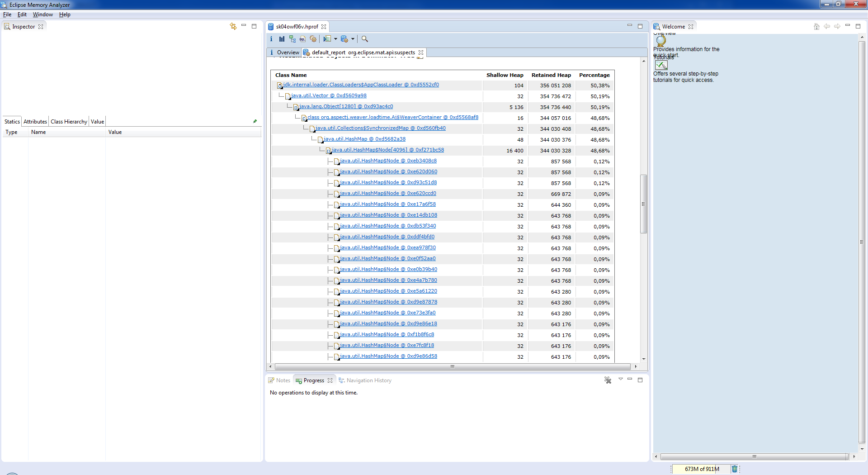Switch to the Overview tab
Image resolution: width=868 pixels, height=475 pixels.
pos(288,52)
